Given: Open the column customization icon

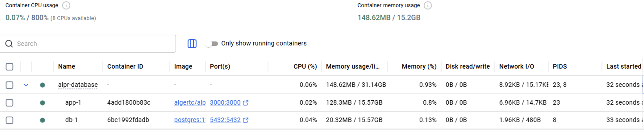Looking at the screenshot, I should click(x=192, y=44).
